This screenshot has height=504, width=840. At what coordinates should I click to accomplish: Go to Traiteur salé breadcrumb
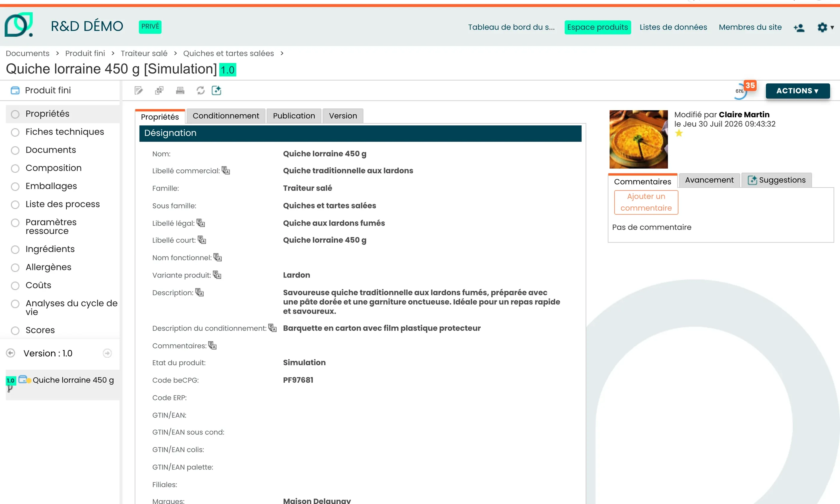coord(144,53)
